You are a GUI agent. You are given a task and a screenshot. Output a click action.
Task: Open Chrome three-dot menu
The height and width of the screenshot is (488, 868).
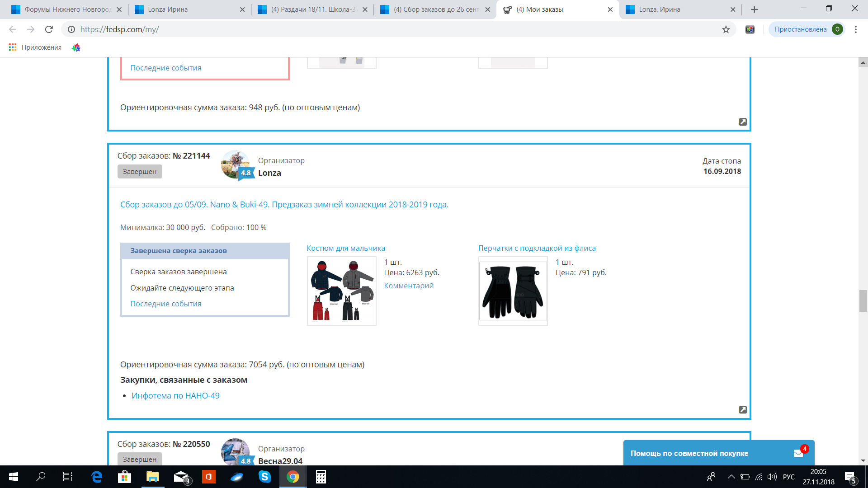tap(856, 29)
